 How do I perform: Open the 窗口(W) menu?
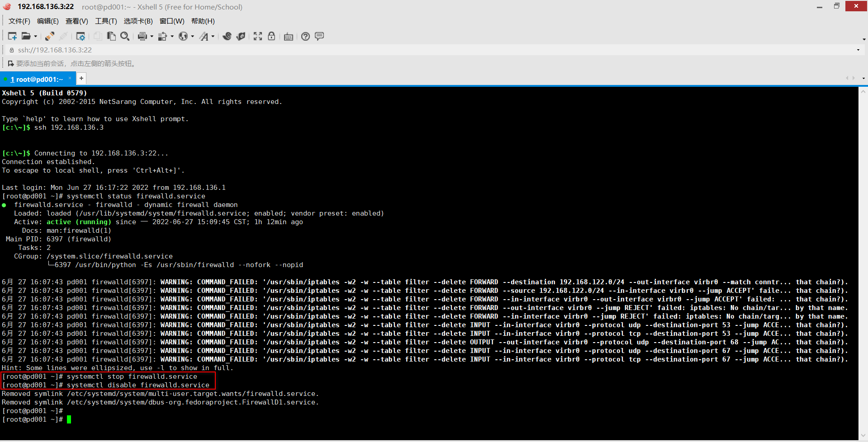pos(172,21)
